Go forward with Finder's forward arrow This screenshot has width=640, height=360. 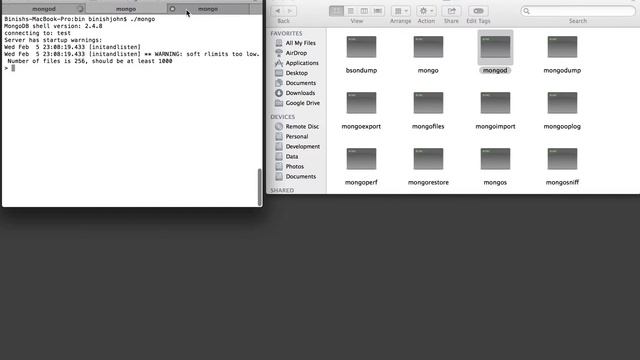(290, 11)
